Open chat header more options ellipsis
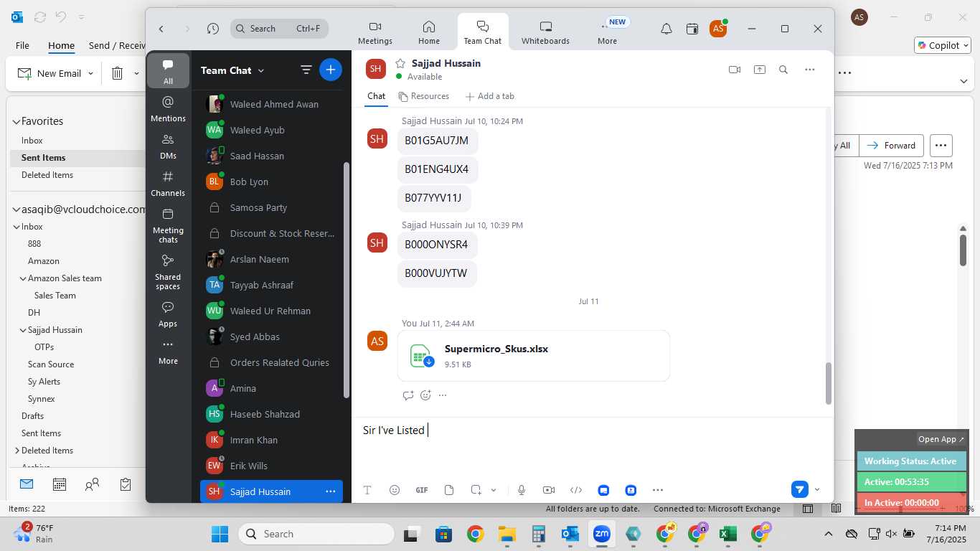This screenshot has height=551, width=980. click(810, 70)
